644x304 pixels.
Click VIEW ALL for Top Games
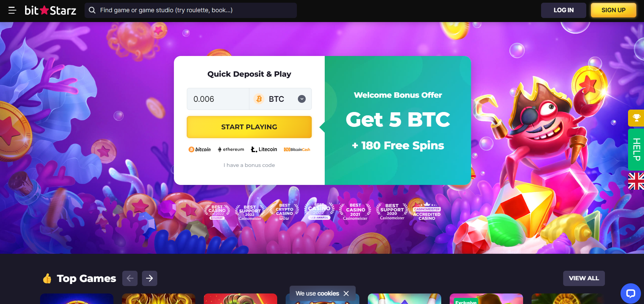click(x=584, y=278)
